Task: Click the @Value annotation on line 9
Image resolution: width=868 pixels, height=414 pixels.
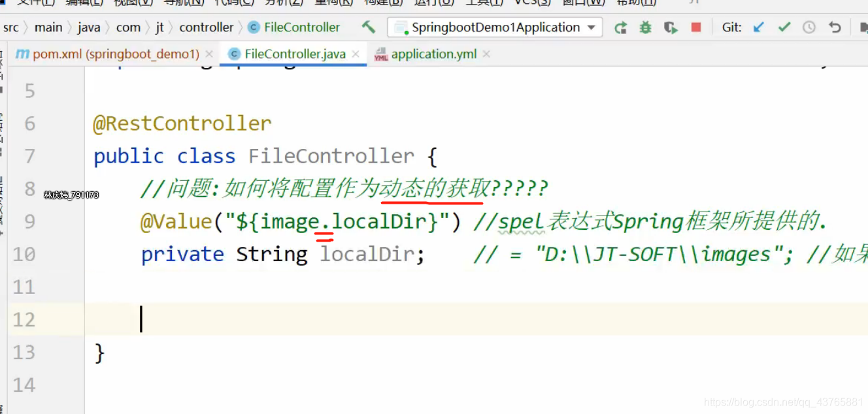Action: (x=176, y=222)
